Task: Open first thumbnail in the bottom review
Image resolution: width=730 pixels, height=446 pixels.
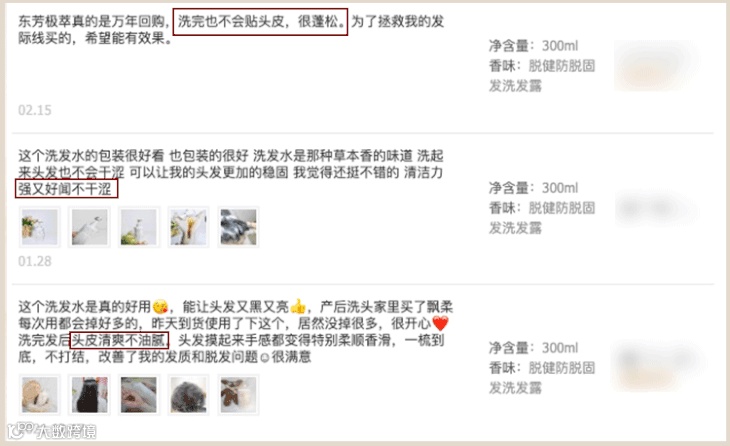Action: click(40, 394)
